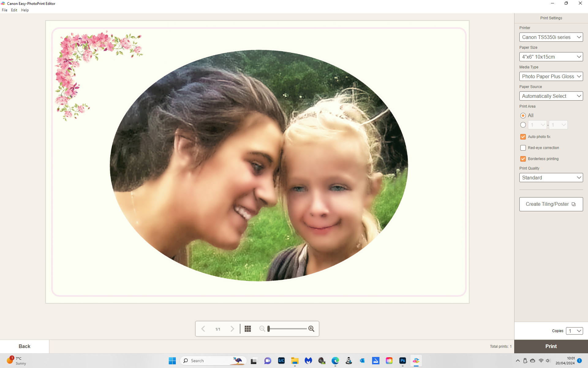Click the zoom in magnifier icon
The width and height of the screenshot is (588, 368).
(312, 328)
